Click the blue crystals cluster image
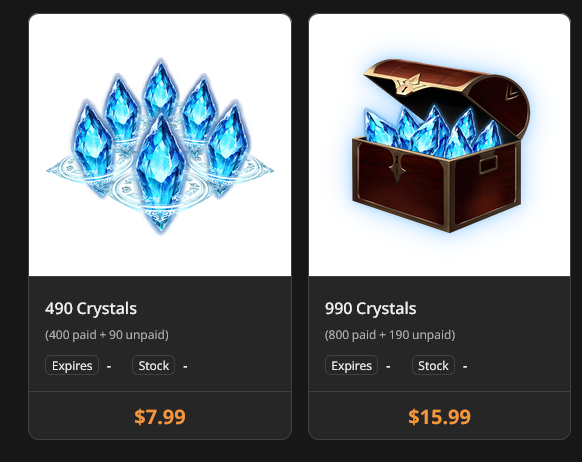The image size is (582, 462). 160,145
